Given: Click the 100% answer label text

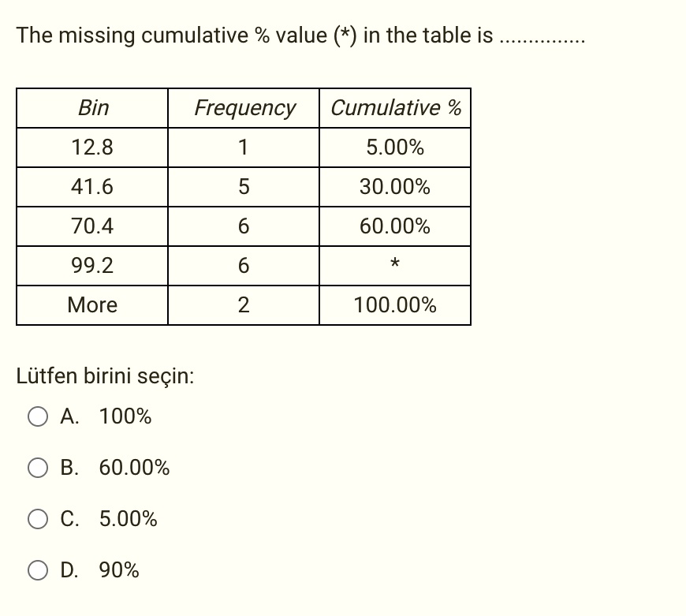Looking at the screenshot, I should 125,416.
